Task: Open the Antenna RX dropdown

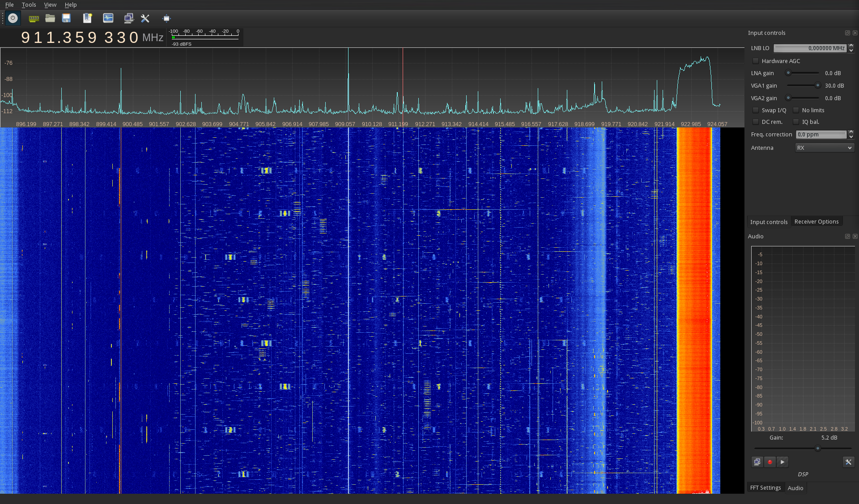Action: click(x=825, y=148)
